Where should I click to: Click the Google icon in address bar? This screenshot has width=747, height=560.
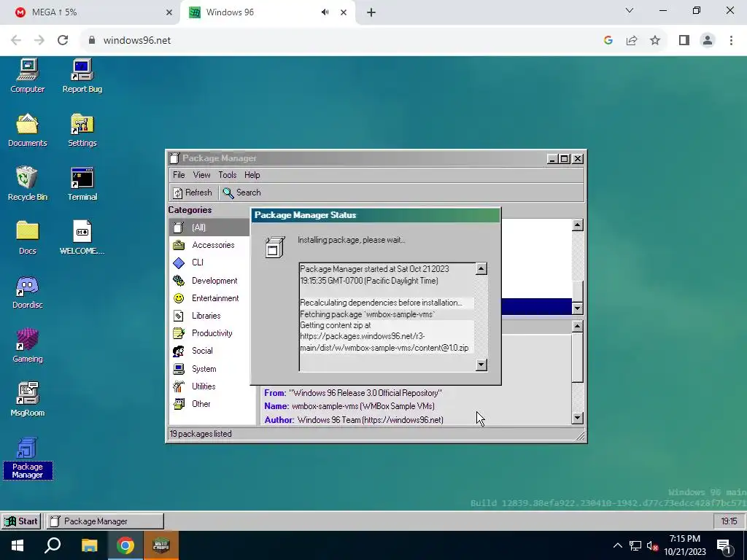(608, 41)
